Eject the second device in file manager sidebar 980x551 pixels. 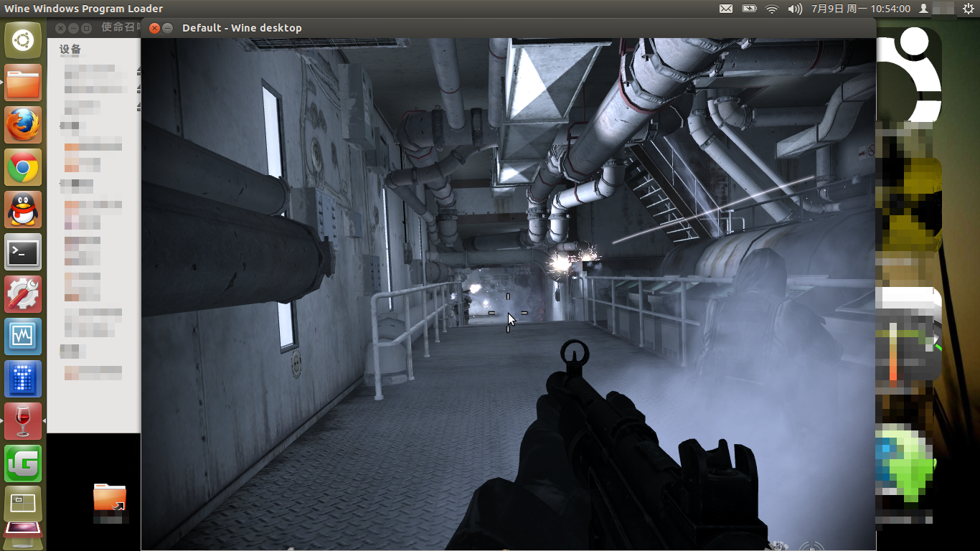click(138, 89)
